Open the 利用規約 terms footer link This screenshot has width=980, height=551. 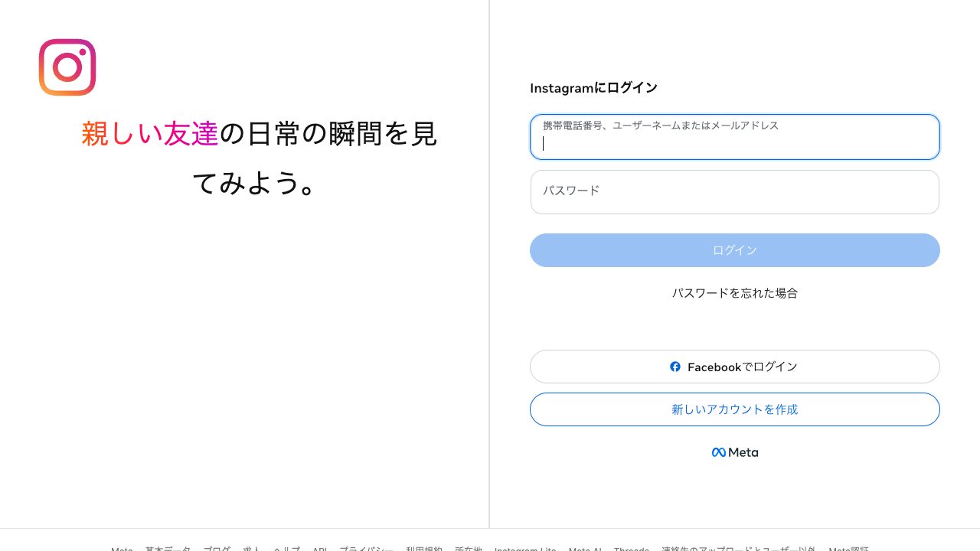pos(422,549)
